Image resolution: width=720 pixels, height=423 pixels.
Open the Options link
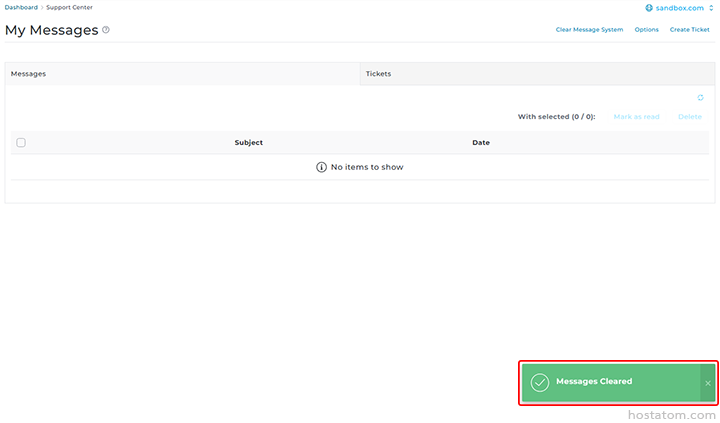[646, 30]
